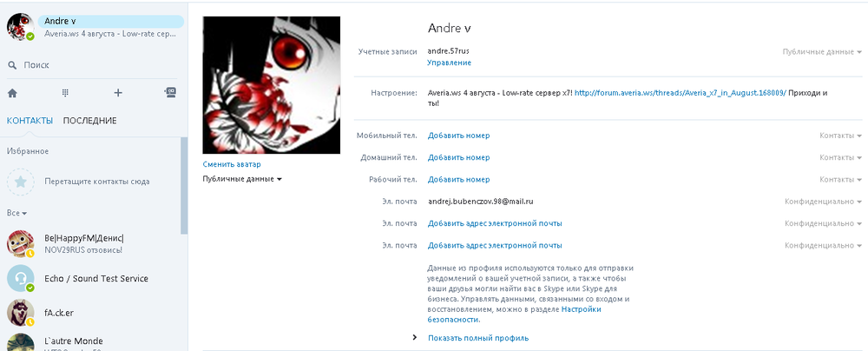Expand the Все contacts filter dropdown
The image size is (868, 351).
coord(17,213)
